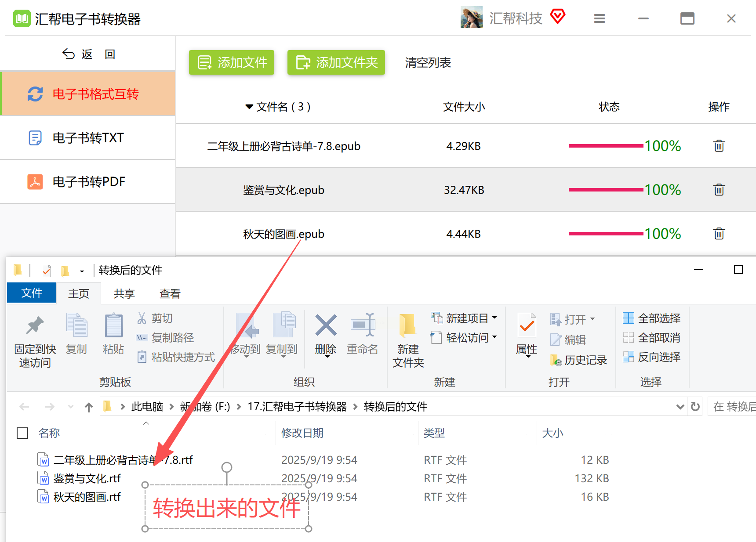The height and width of the screenshot is (542, 756).
Task: Toggle the select-all checkbox beside 名称
Action: (22, 433)
